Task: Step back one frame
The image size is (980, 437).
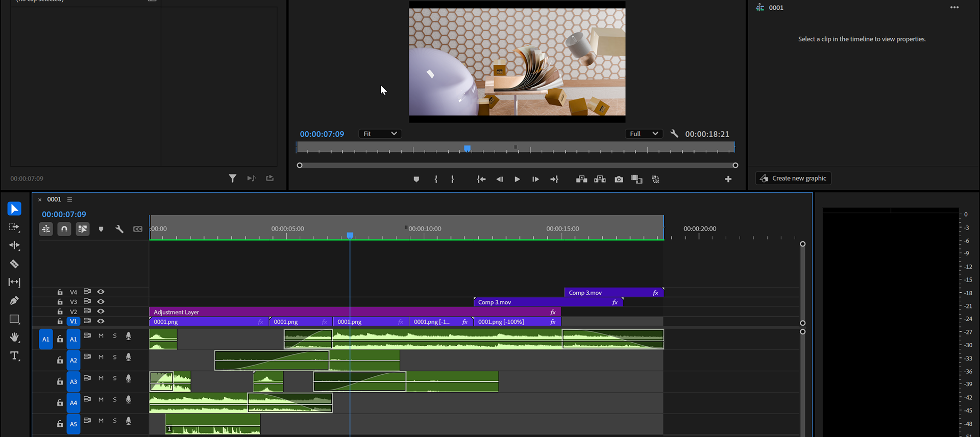Action: 500,179
